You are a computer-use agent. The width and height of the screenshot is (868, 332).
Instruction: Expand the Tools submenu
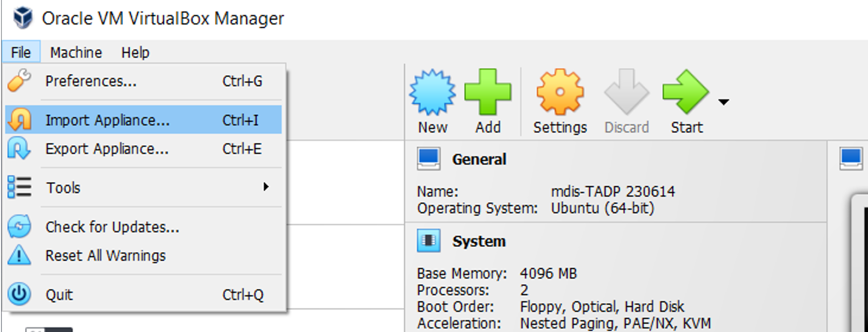[x=144, y=187]
